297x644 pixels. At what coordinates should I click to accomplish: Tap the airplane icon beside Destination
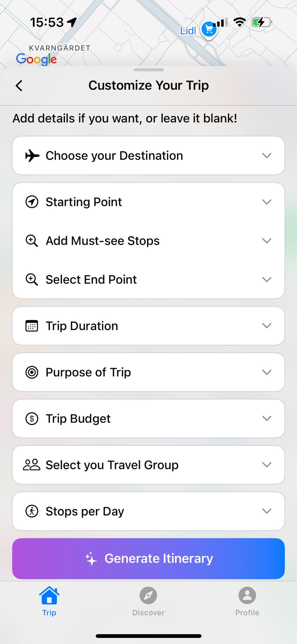(x=32, y=156)
